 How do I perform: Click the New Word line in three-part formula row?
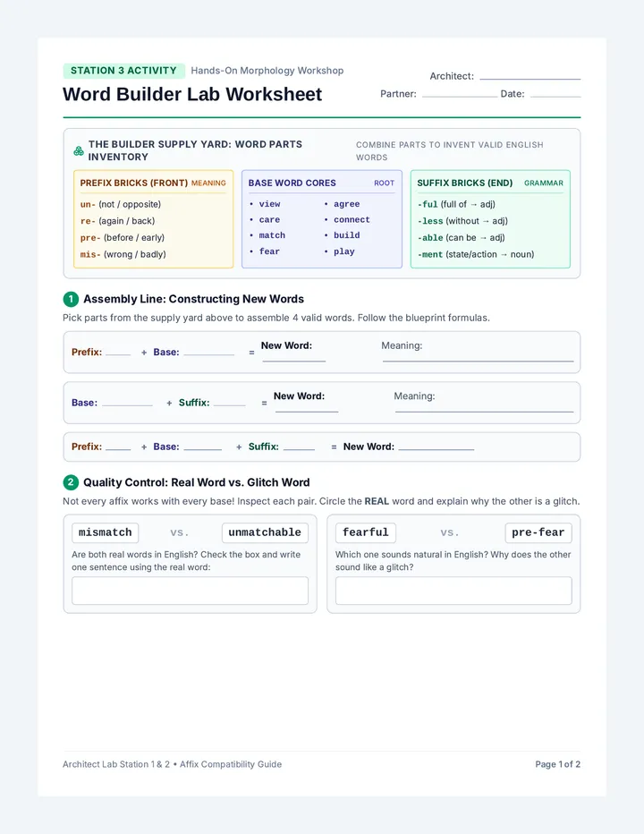(x=436, y=449)
